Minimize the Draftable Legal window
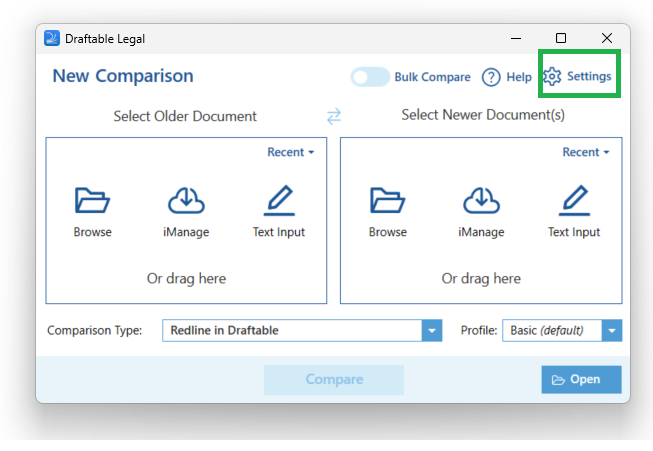This screenshot has height=451, width=653. tap(516, 38)
